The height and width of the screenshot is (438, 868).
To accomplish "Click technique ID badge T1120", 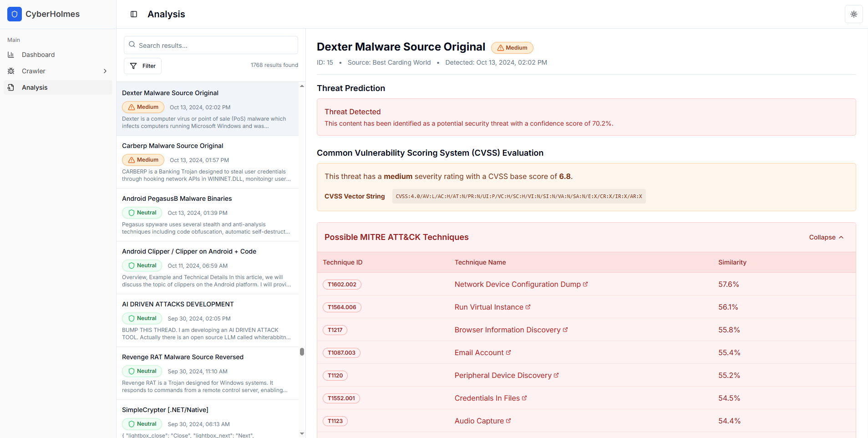I will (335, 376).
